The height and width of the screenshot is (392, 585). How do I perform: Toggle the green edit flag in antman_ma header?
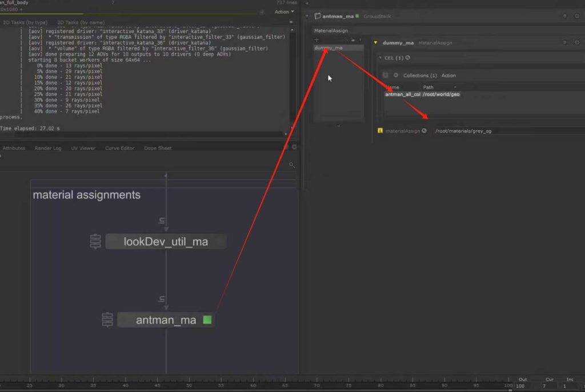point(356,16)
